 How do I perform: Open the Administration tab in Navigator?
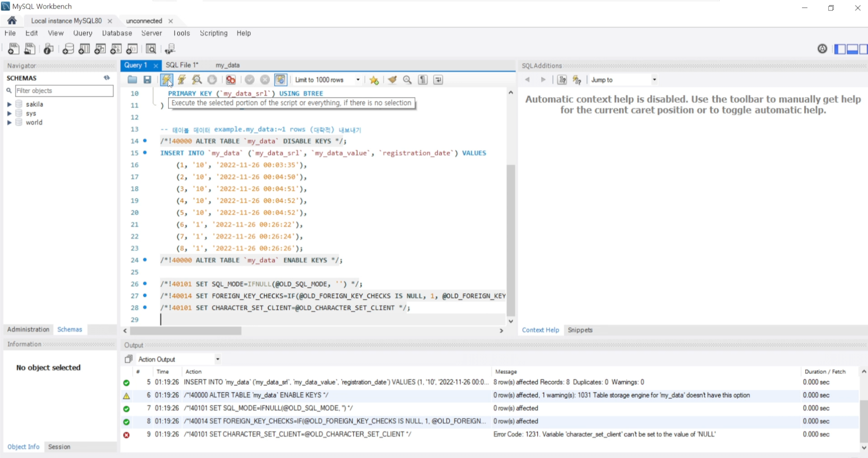28,330
